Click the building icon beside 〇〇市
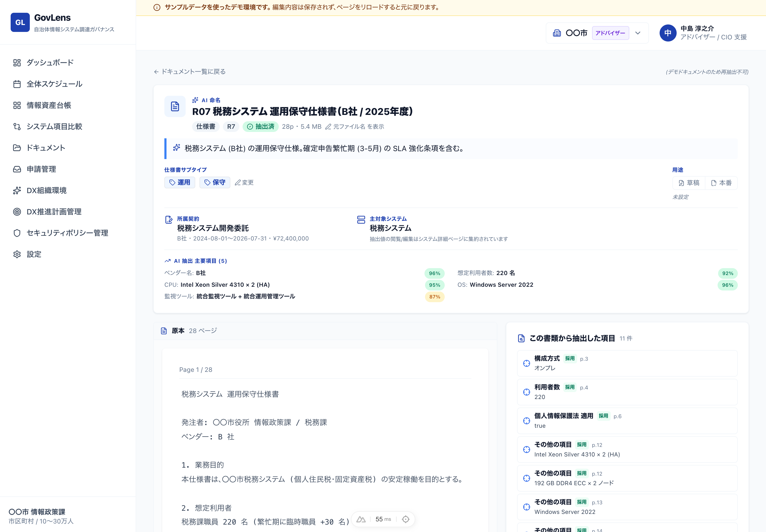Screen dimensions: 766x532 [x=557, y=33]
